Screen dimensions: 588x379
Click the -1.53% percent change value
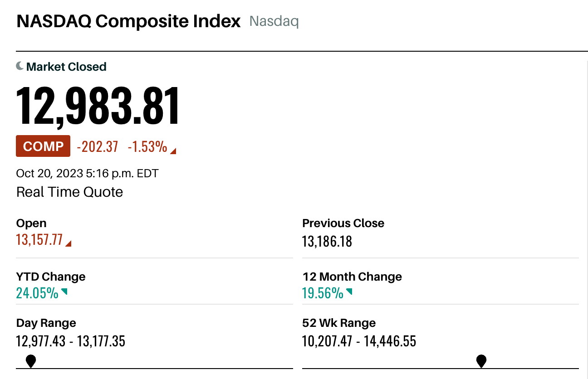pyautogui.click(x=147, y=146)
